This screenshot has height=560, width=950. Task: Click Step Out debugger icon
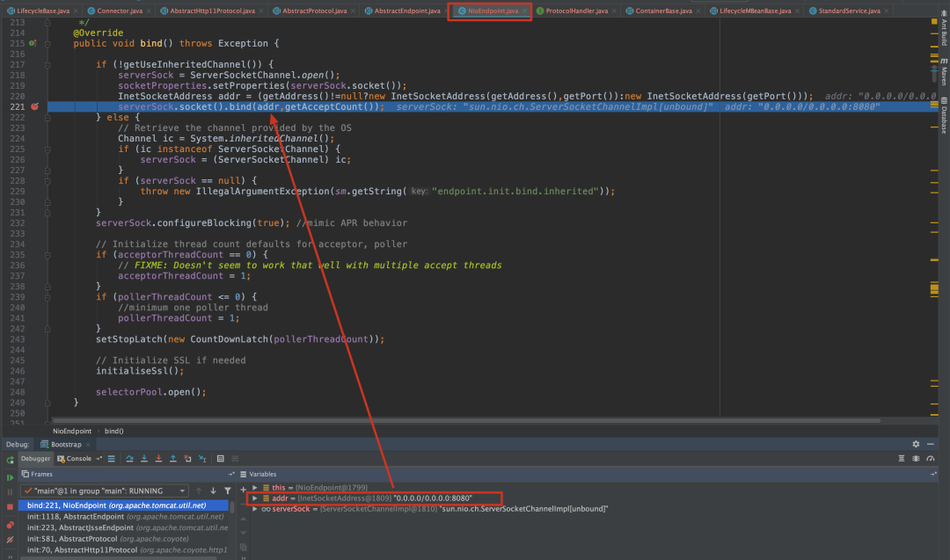point(172,458)
